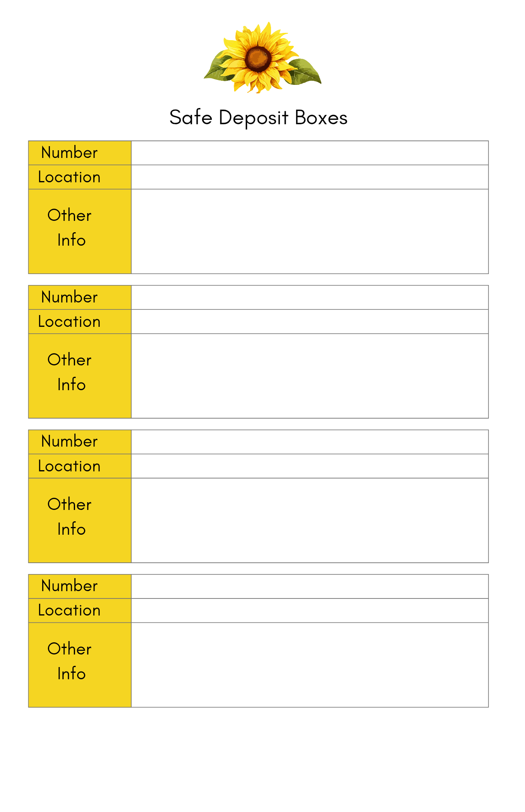Click the sunflower illustration at top

(x=262, y=58)
